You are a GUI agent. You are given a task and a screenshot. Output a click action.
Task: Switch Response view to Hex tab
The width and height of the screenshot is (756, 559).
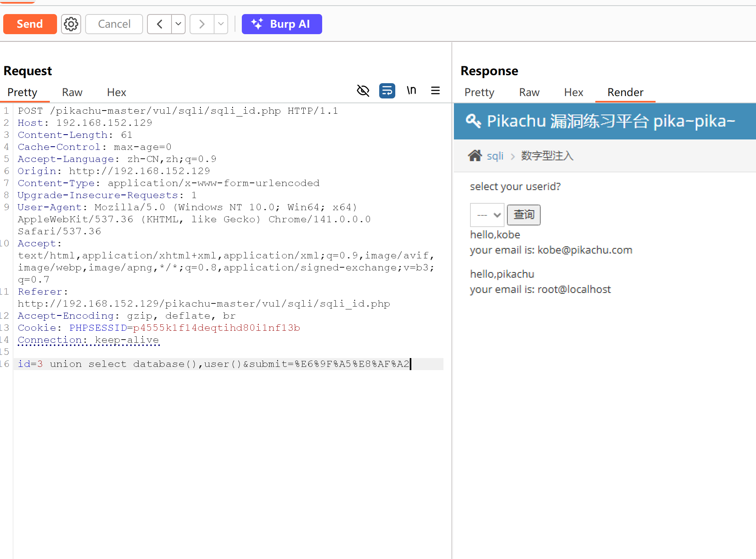click(574, 92)
